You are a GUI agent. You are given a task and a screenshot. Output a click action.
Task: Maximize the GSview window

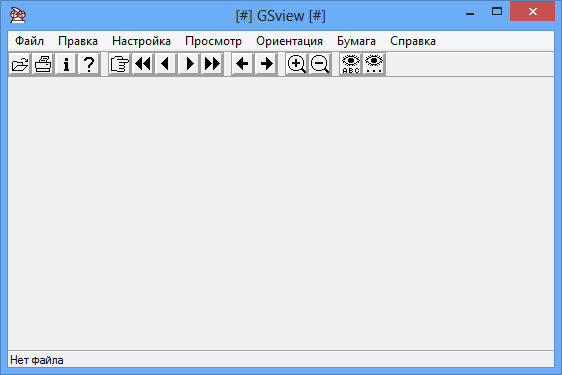pyautogui.click(x=496, y=11)
